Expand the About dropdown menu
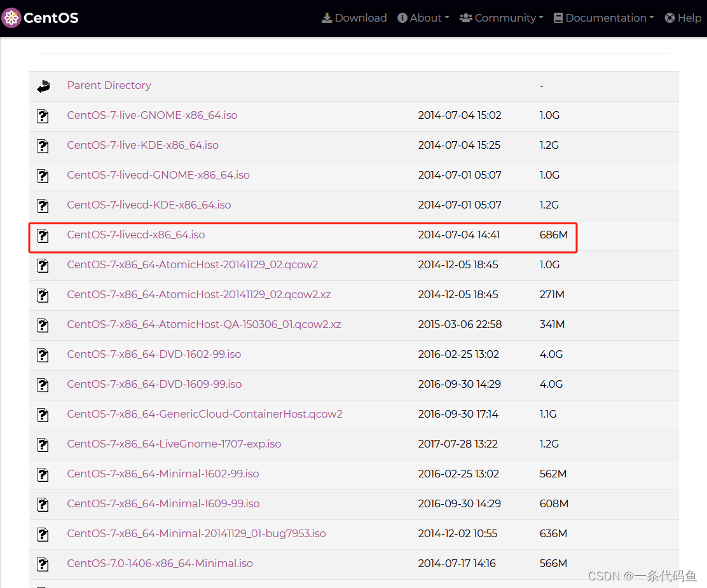This screenshot has height=588, width=707. 423,18
